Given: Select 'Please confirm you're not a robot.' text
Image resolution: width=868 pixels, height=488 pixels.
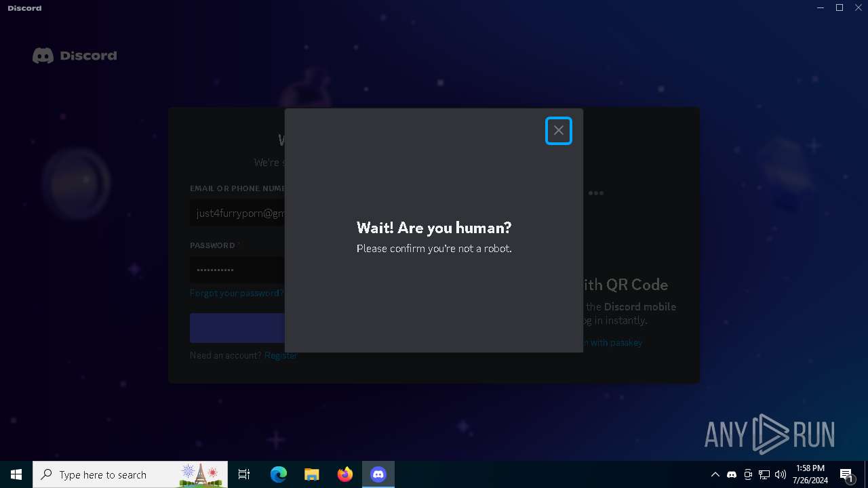Looking at the screenshot, I should [x=434, y=249].
